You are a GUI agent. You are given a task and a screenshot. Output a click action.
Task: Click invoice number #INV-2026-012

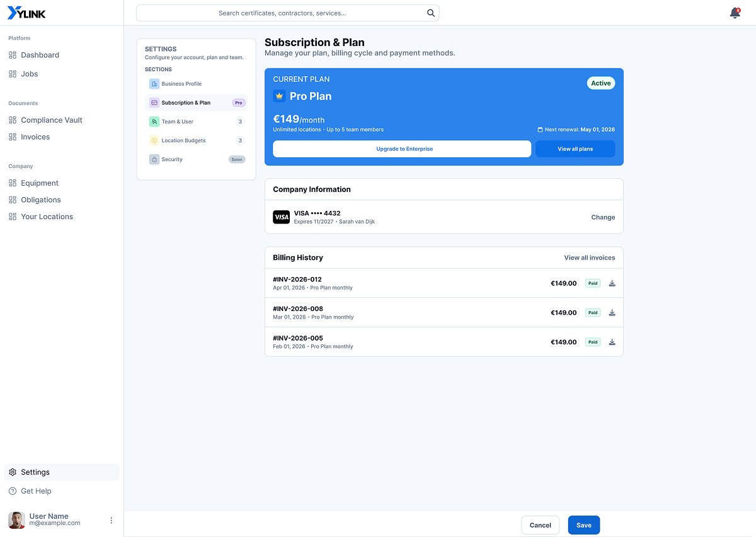[298, 280]
